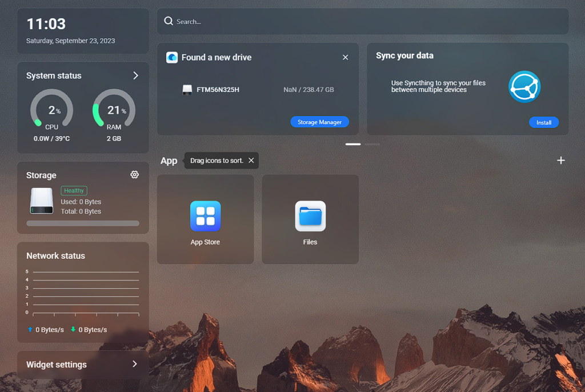Click the NaN / 238.47 GB capacity text

pos(308,90)
